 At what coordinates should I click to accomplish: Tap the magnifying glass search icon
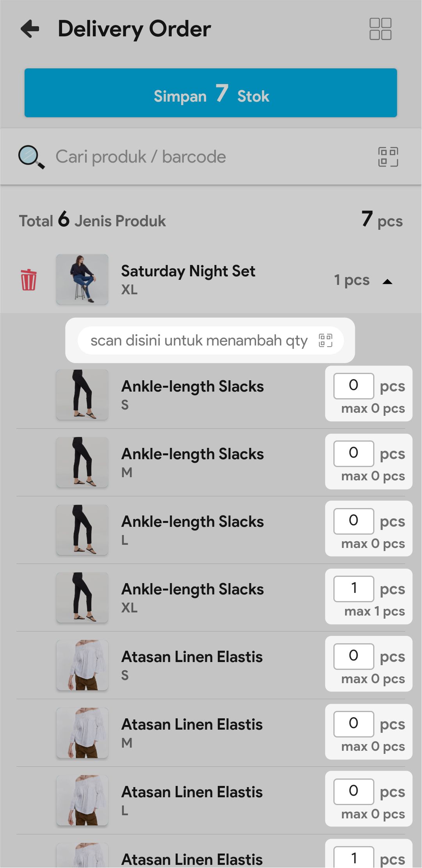coord(31,157)
